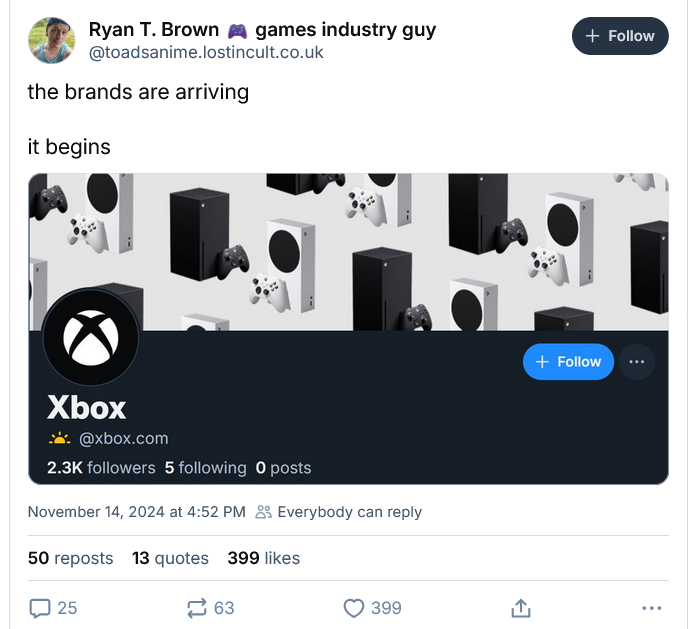Click the November 14, 2024 timestamp
693x629 pixels.
click(x=136, y=512)
